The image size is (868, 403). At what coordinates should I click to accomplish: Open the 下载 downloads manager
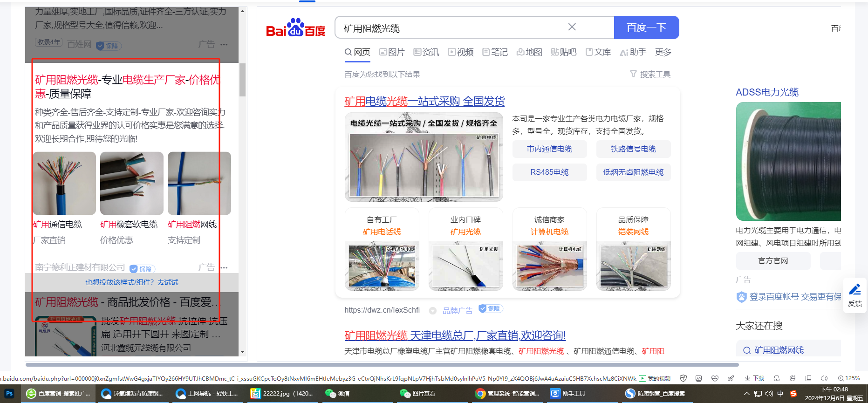[x=754, y=378]
